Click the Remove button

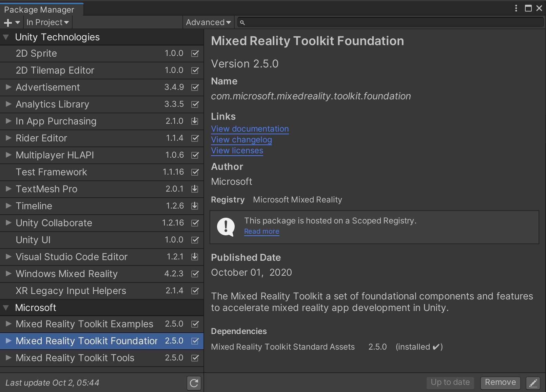tap(500, 383)
